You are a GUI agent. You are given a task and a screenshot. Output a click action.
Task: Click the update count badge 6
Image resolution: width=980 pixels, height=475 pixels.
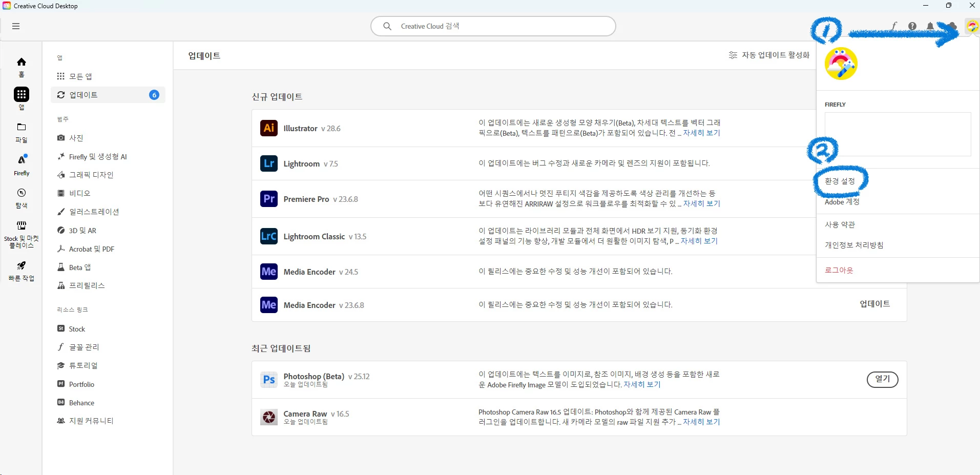coord(154,95)
